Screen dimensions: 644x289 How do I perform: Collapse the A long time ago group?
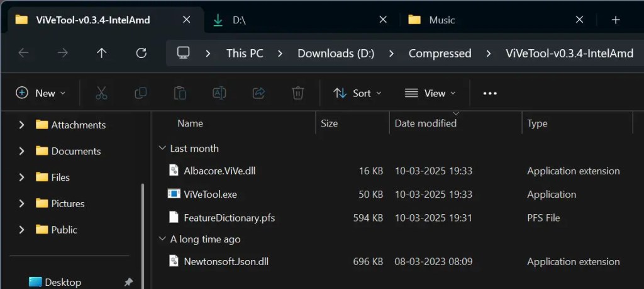(x=163, y=239)
